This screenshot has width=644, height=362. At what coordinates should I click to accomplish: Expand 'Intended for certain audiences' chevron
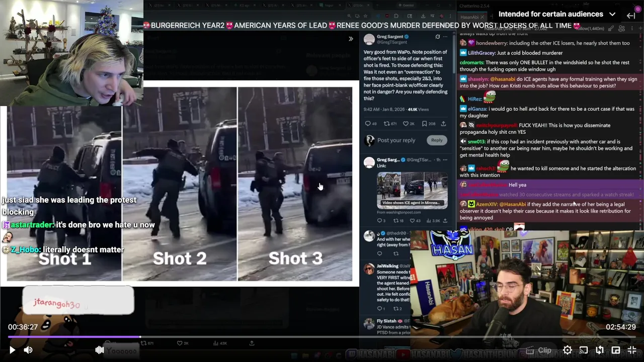tap(612, 14)
